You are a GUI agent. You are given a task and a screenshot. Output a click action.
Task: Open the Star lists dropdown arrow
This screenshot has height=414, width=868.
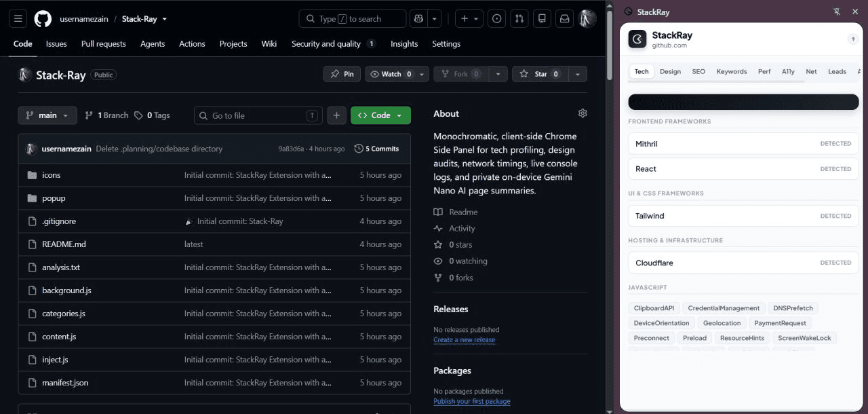(x=578, y=74)
